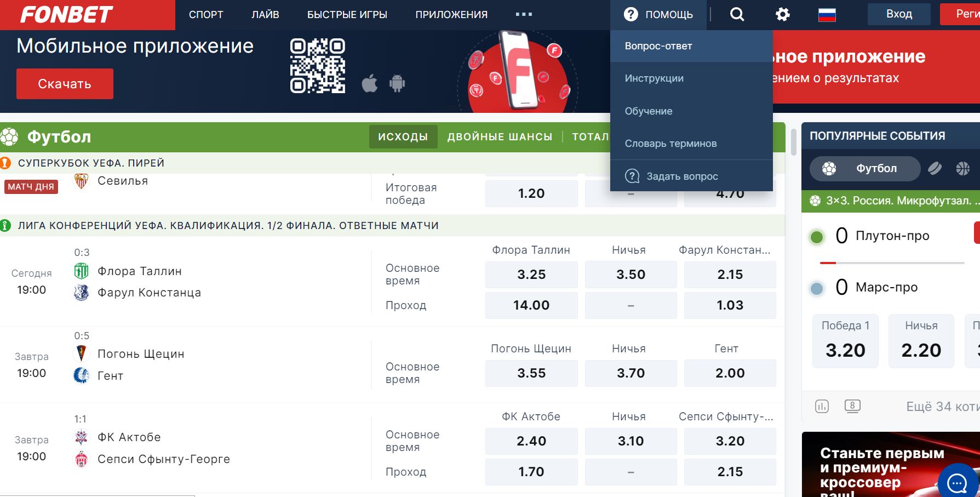This screenshot has height=497, width=980.
Task: Change language using the Russian flag icon
Action: [827, 15]
